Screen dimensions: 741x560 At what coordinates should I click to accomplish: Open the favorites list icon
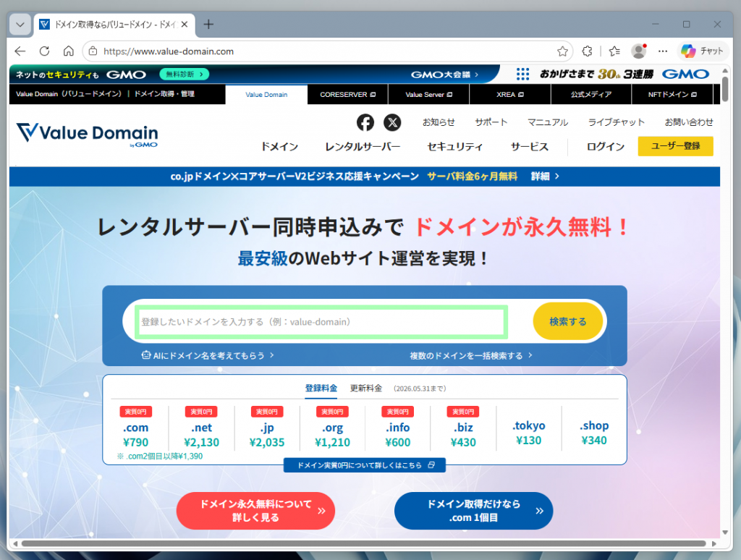pyautogui.click(x=614, y=51)
